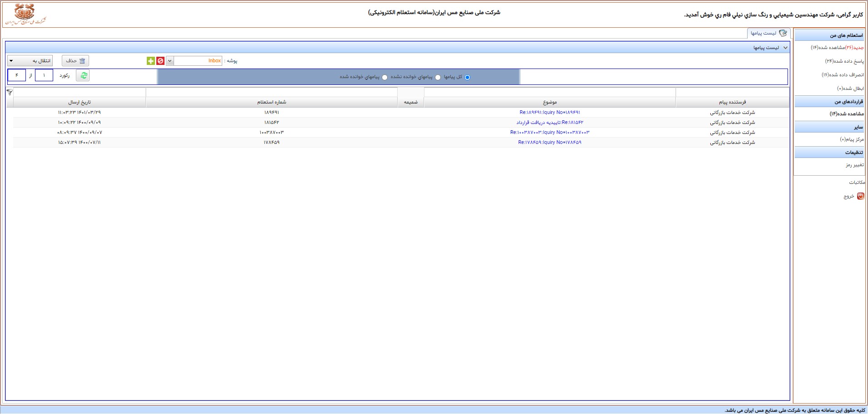Viewport: 868px width, 414px height.
Task: Click the send date ۱۴۰۱/۰۳/۲۹ ۱۱:۰۳:۲۳
Action: coord(80,112)
